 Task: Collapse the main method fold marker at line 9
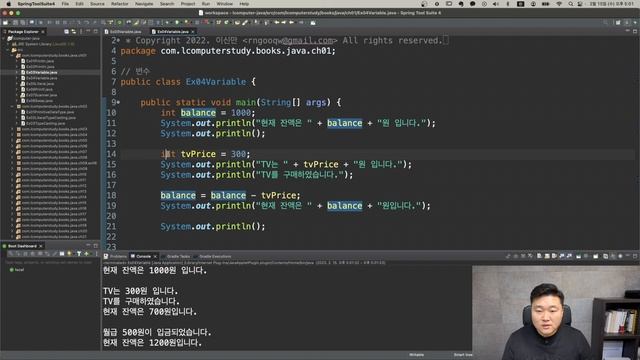coord(118,102)
